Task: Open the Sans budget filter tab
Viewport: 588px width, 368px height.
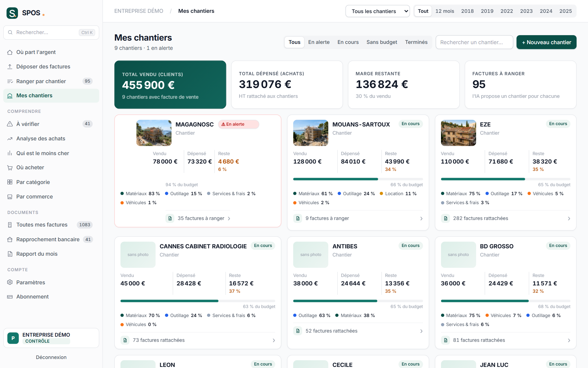Action: pos(382,42)
